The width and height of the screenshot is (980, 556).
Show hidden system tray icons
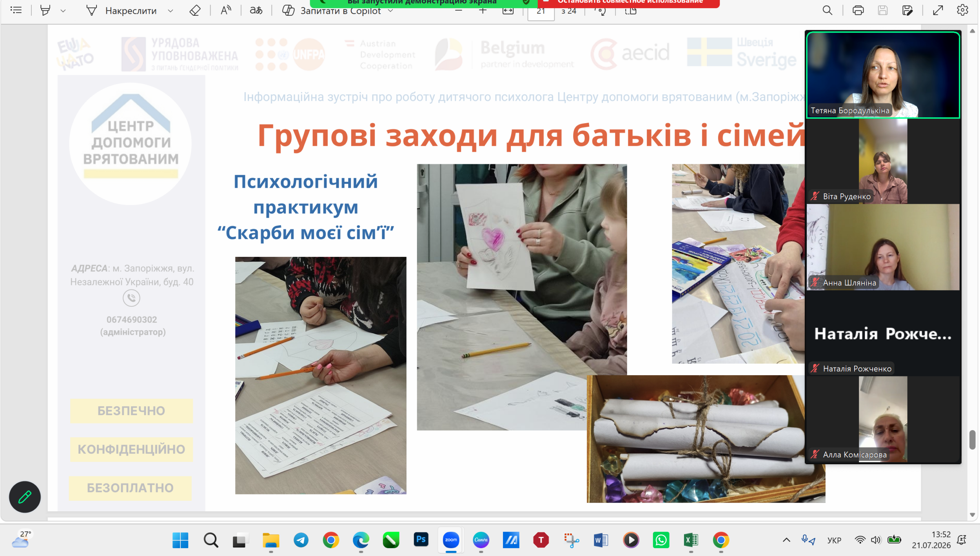[786, 540]
